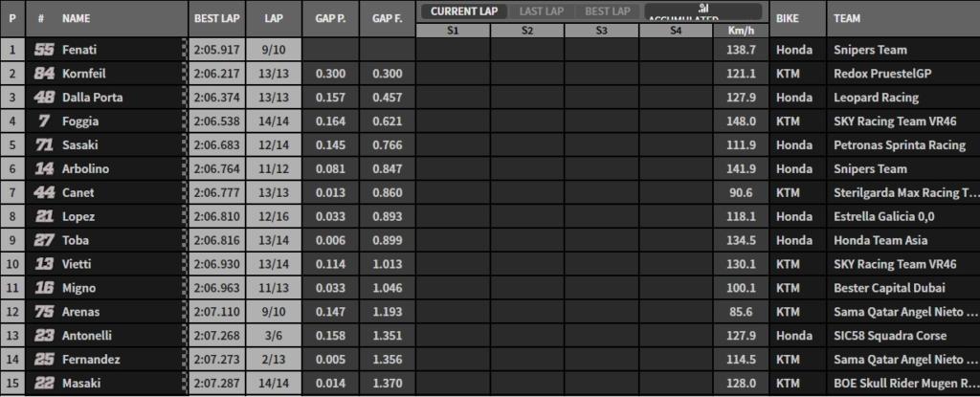Click the Gap F. column header
This screenshot has height=397, width=980.
pos(387,18)
